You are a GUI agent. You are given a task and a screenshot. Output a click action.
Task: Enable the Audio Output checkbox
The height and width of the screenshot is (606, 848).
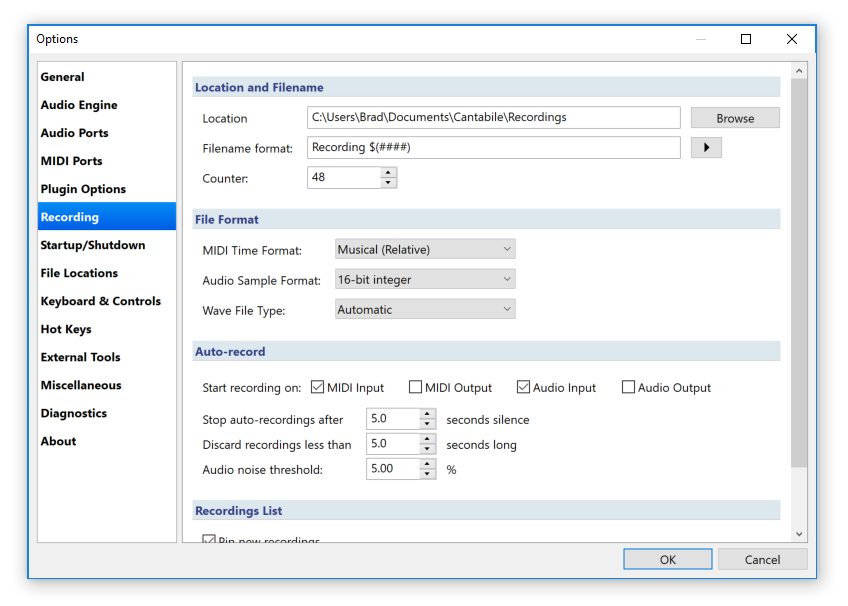628,387
